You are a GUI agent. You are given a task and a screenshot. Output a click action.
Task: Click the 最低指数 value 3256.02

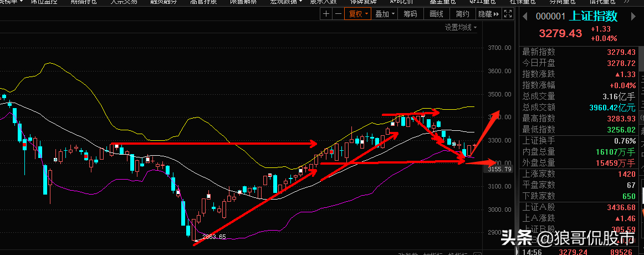pyautogui.click(x=621, y=130)
